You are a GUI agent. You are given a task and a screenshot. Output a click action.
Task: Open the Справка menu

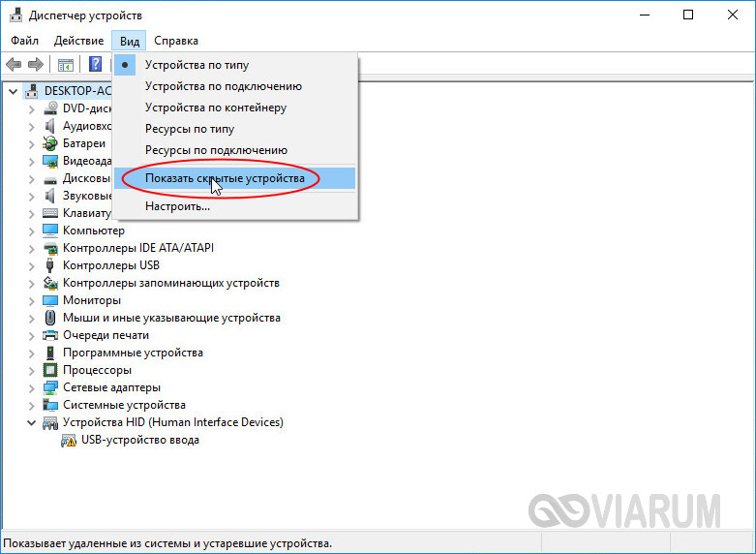click(176, 41)
